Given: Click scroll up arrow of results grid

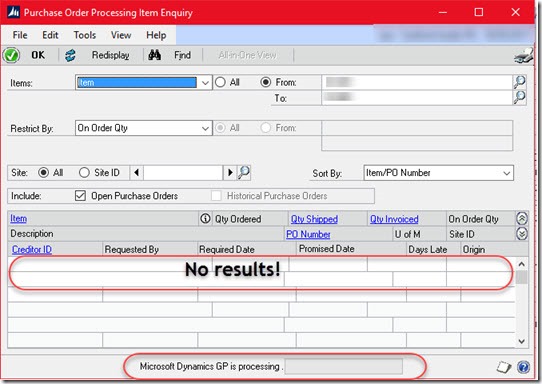Looking at the screenshot, I should click(x=521, y=264).
